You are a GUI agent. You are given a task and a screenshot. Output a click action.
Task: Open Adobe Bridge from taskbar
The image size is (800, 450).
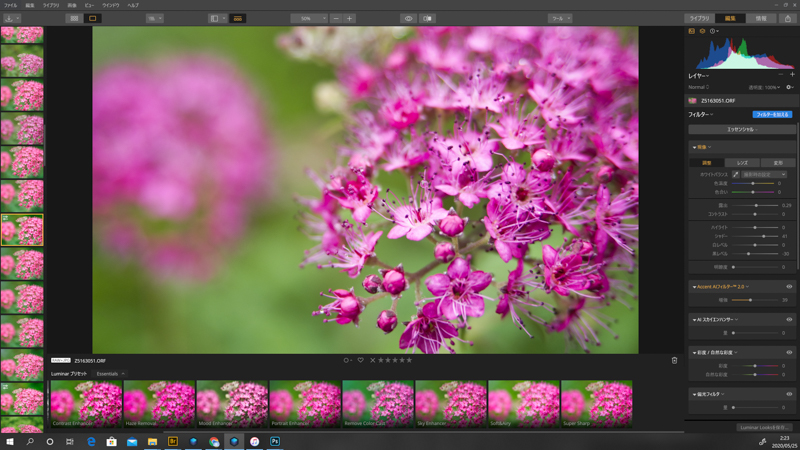(x=173, y=441)
